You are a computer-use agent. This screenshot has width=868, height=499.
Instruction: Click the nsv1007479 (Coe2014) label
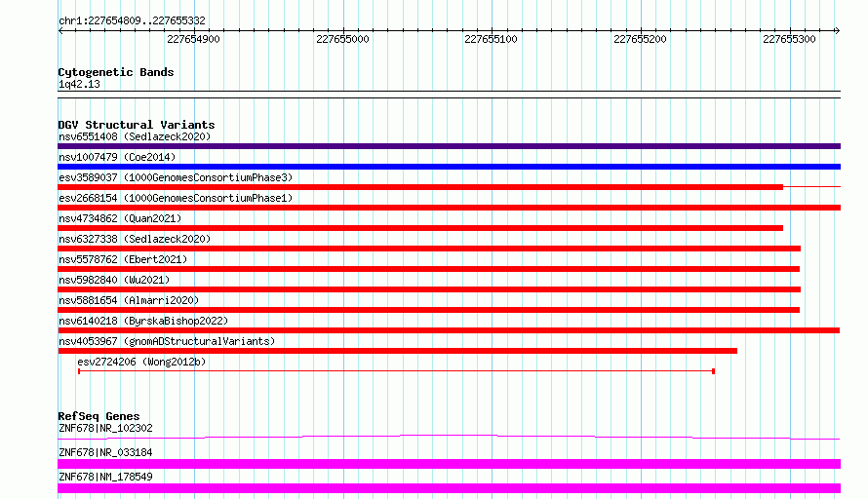(117, 157)
